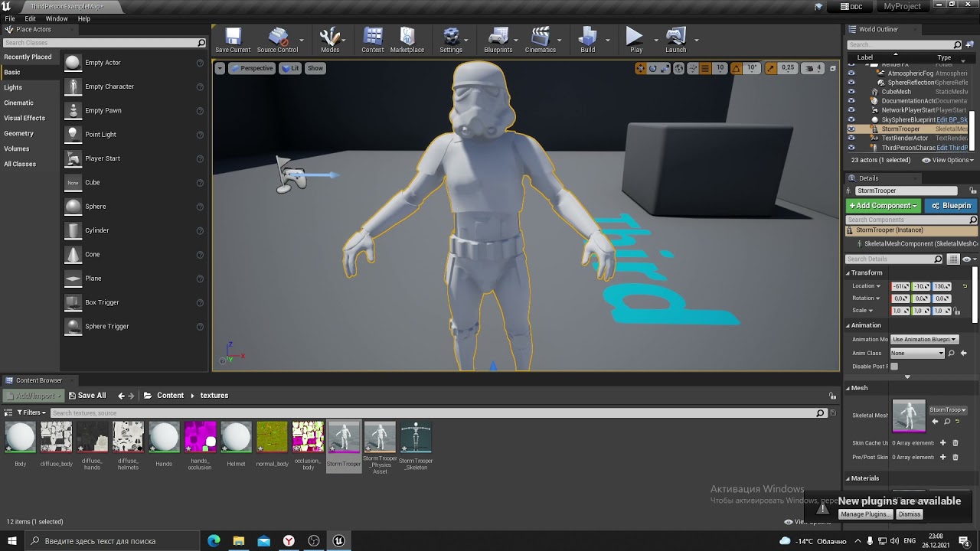Click the Save Current toolbar icon
Viewport: 980px width, 551px height.
point(233,40)
